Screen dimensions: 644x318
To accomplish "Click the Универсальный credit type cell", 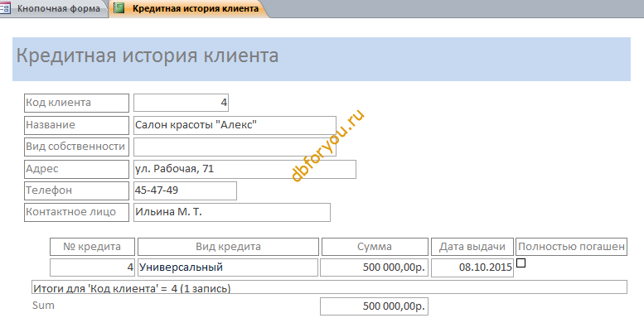I will pos(228,267).
